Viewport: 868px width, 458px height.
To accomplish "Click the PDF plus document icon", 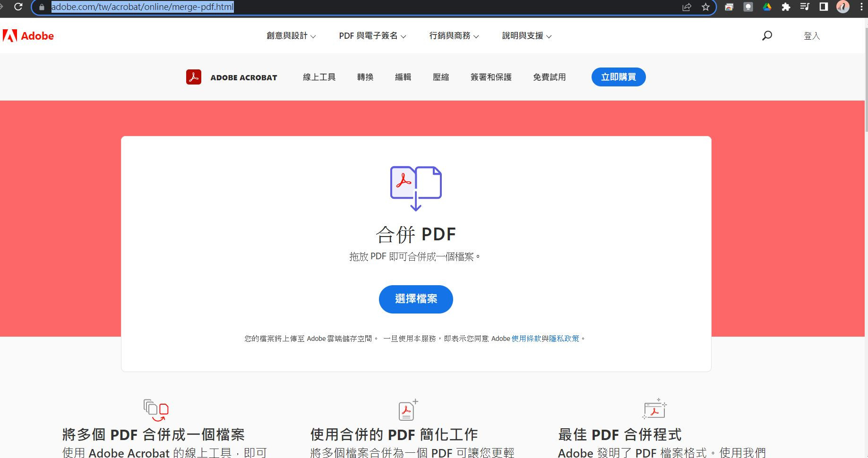I will tap(408, 410).
